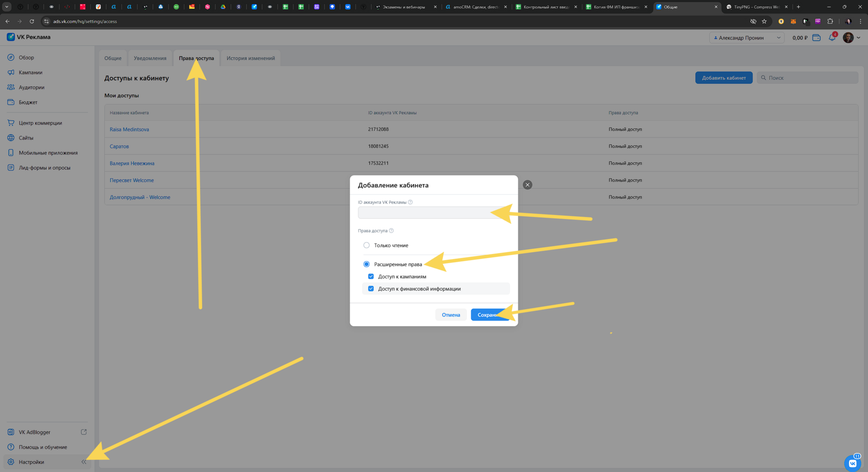Click the user avatar in header
This screenshot has height=472, width=868.
(848, 38)
